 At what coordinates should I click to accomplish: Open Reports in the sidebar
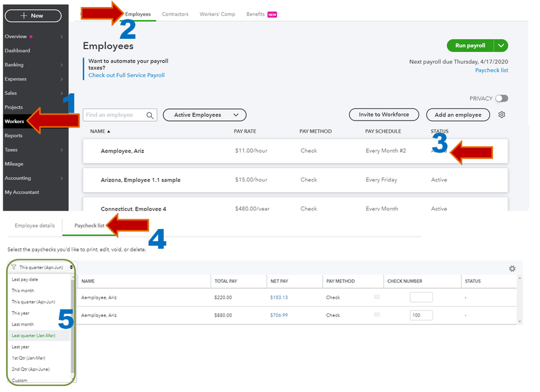click(x=14, y=136)
